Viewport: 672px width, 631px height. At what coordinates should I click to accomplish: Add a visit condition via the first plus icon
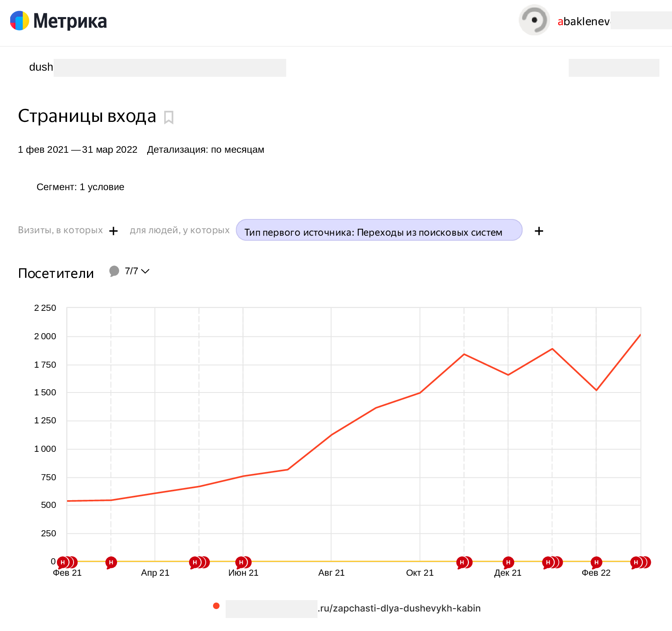tap(113, 231)
